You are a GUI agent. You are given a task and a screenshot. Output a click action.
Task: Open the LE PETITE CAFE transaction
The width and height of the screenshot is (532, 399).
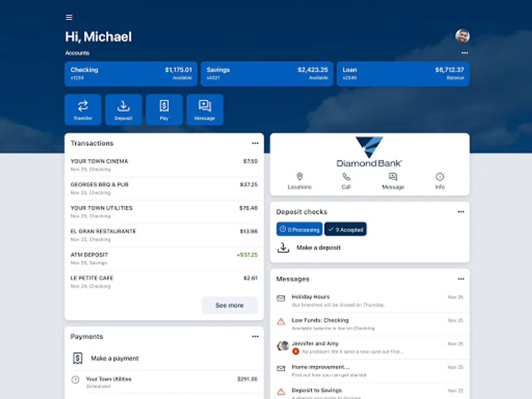tap(164, 282)
